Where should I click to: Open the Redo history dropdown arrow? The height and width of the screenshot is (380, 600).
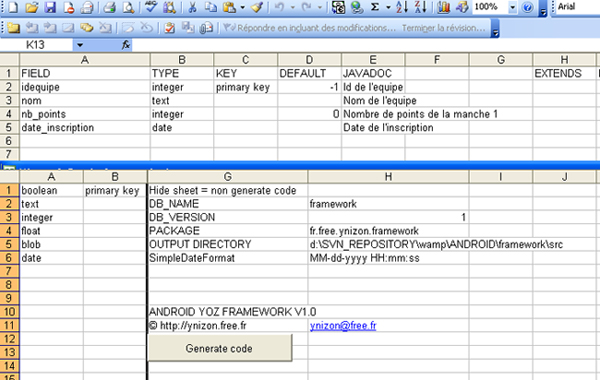pyautogui.click(x=320, y=7)
